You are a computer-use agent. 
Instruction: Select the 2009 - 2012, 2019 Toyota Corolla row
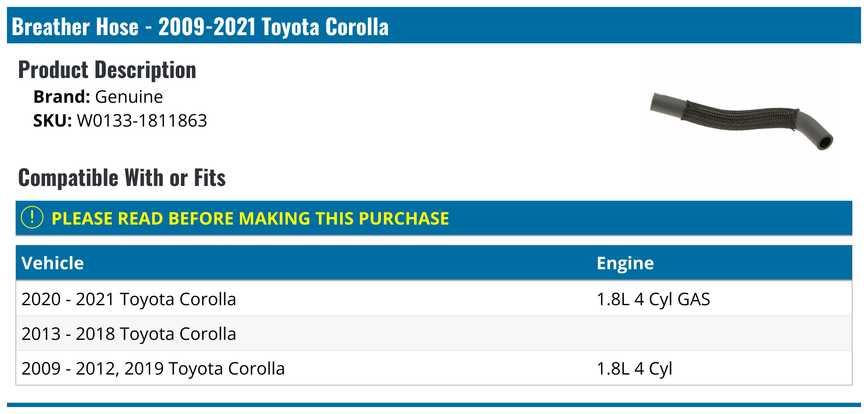click(x=153, y=368)
